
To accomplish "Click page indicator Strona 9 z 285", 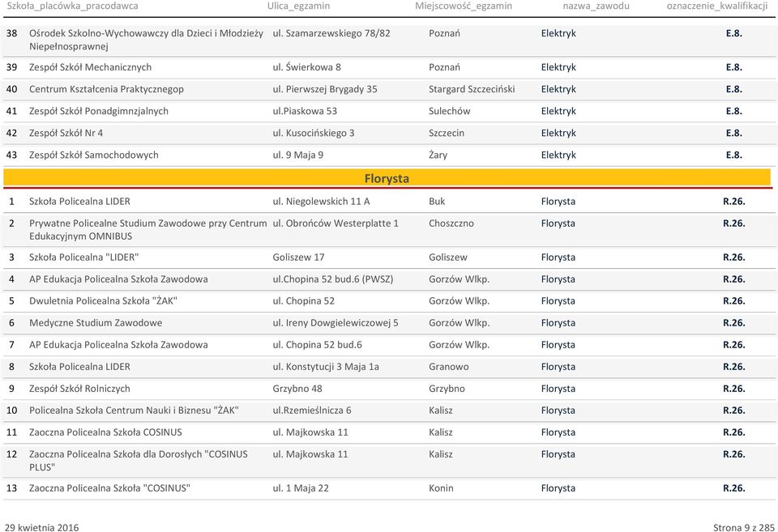I will point(744,527).
